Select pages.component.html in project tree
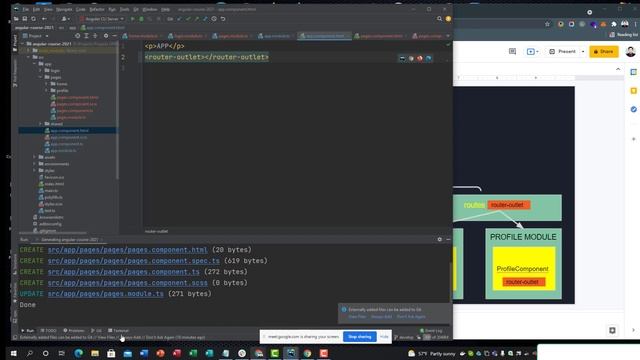Screen dimensions: 640x360 point(74,97)
